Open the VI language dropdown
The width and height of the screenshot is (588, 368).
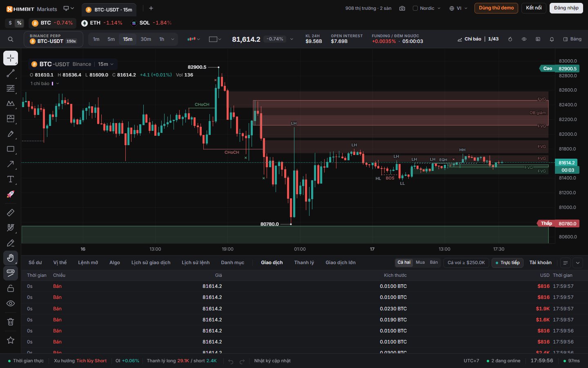pos(458,8)
